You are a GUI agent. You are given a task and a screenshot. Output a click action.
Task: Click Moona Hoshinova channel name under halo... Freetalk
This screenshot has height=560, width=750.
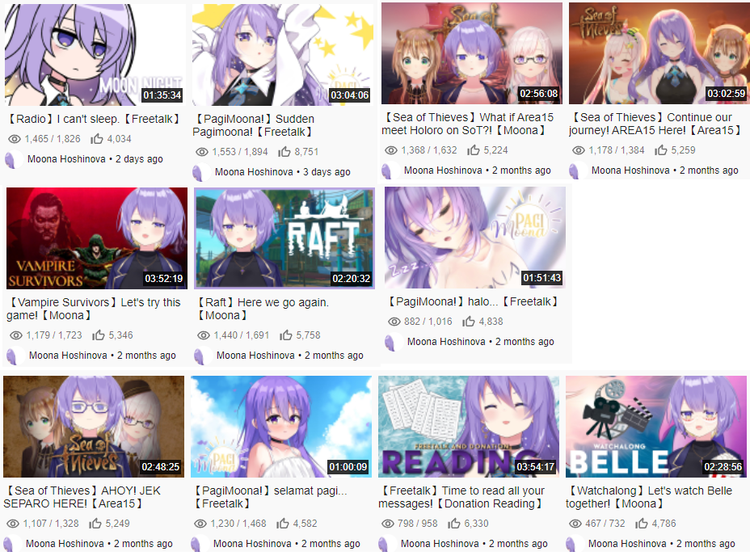click(x=446, y=342)
